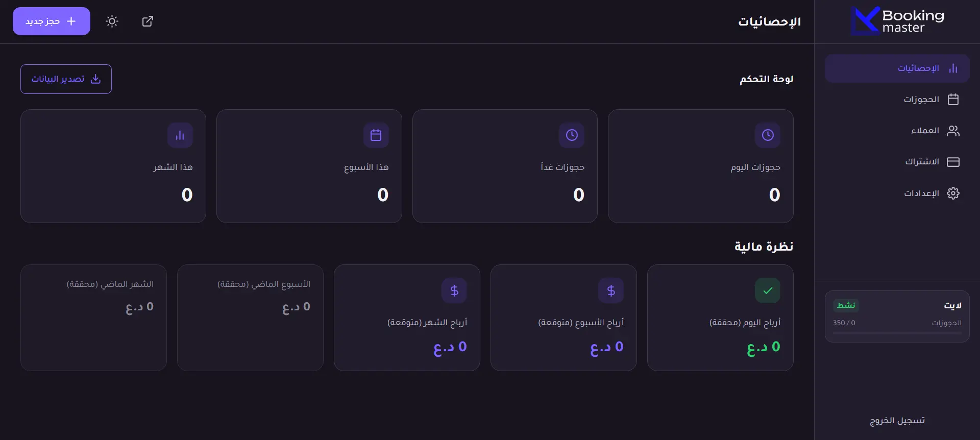Click the bookings usage progress bar
Viewport: 980px width, 440px height.
[x=897, y=333]
